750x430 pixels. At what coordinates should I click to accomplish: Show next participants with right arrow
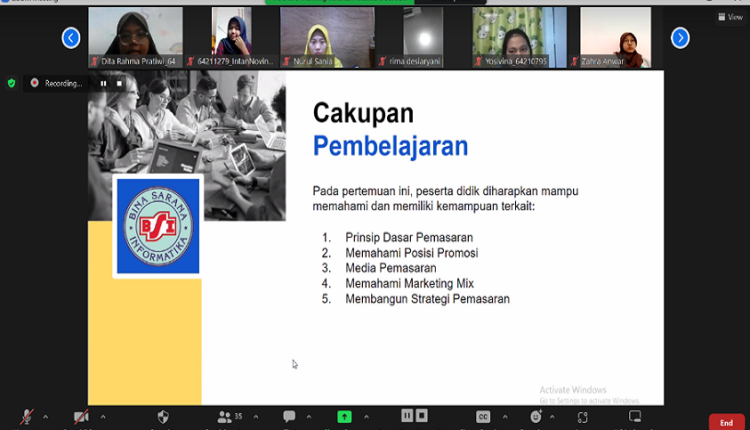(680, 38)
